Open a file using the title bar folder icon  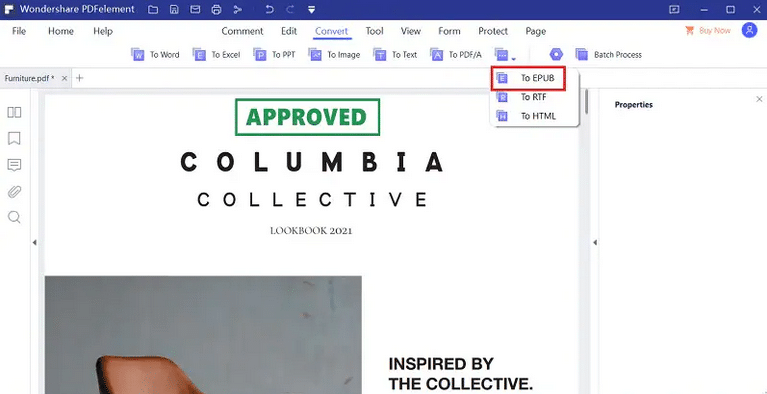(153, 9)
